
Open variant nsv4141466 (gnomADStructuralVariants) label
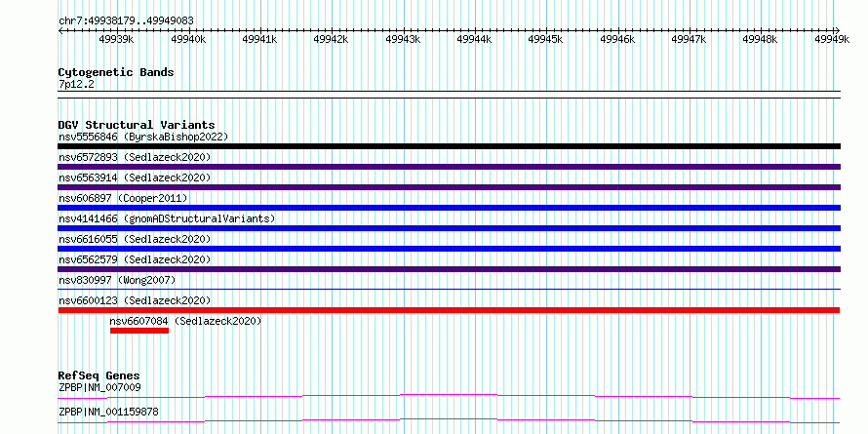point(167,218)
